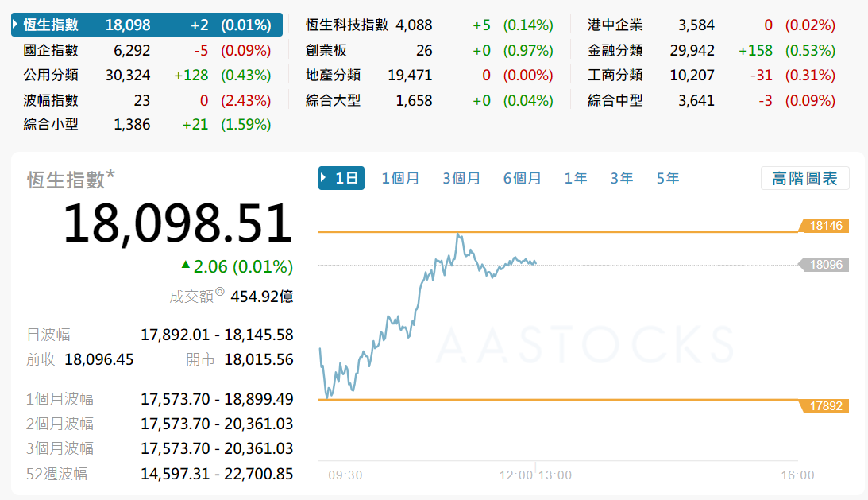Viewport: 868px width, 500px height.
Task: Switch chart to 3年 range
Action: coord(622,178)
